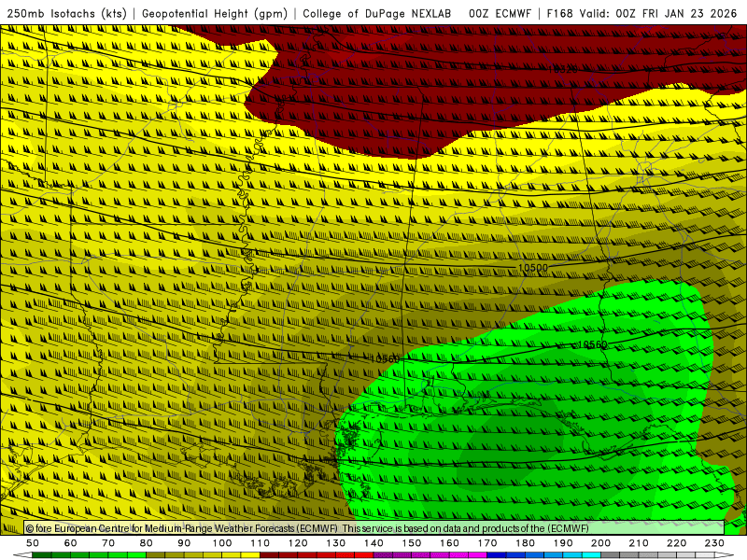Click the 110 value on the color scale

tap(261, 543)
